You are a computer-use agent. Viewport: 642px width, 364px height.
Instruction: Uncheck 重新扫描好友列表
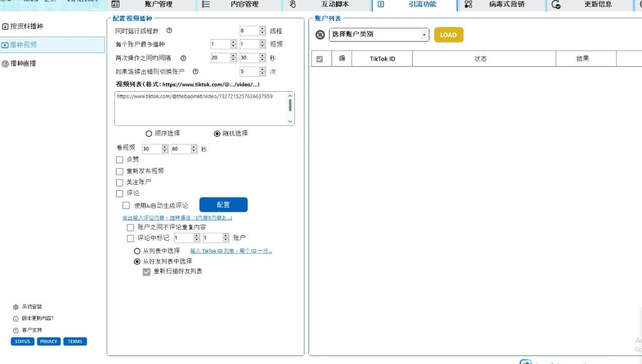146,271
